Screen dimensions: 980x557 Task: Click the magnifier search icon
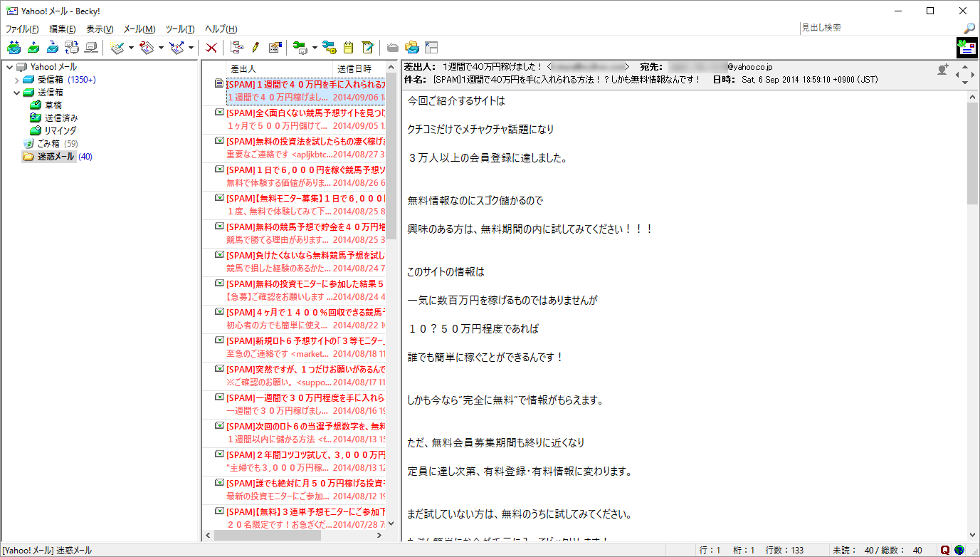pos(969,28)
